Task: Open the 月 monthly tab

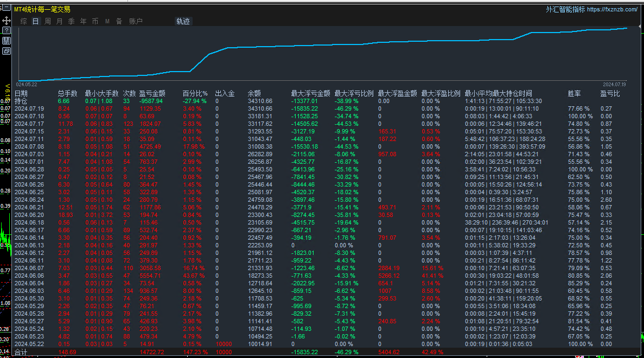Action: tap(60, 21)
